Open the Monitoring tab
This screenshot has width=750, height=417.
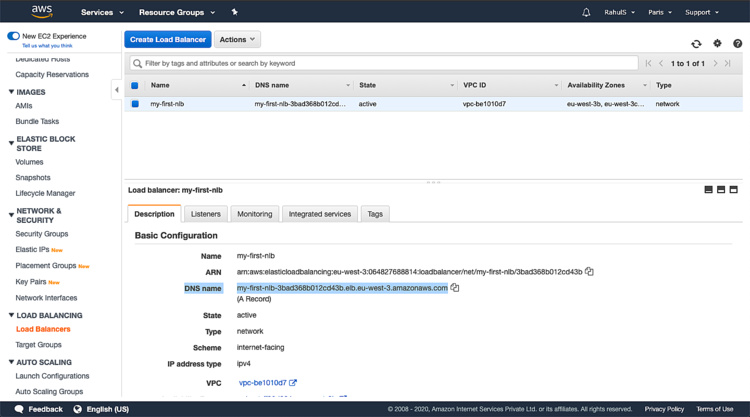254,214
